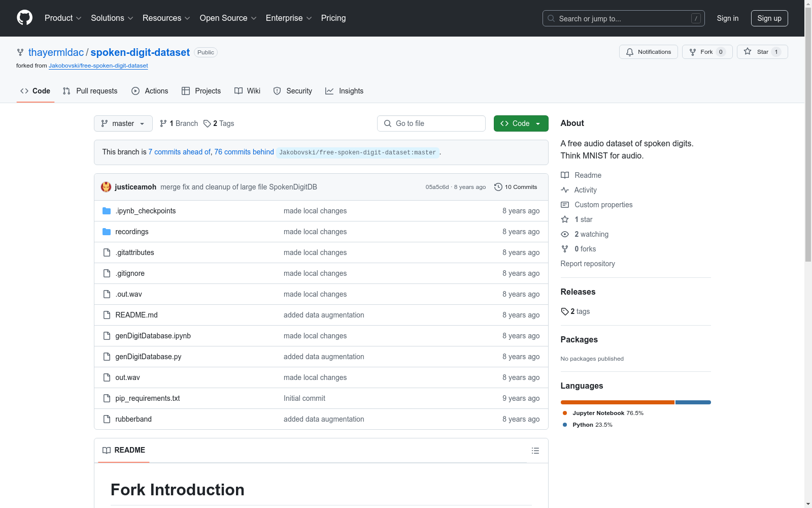This screenshot has height=508, width=812.
Task: Open the genDigitDatabase.ipynb file
Action: [153, 336]
